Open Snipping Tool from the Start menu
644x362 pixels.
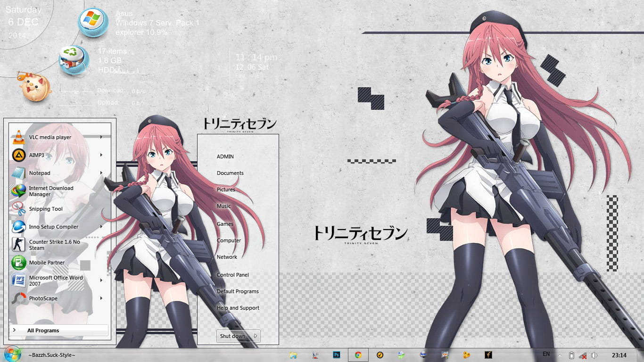tap(46, 209)
